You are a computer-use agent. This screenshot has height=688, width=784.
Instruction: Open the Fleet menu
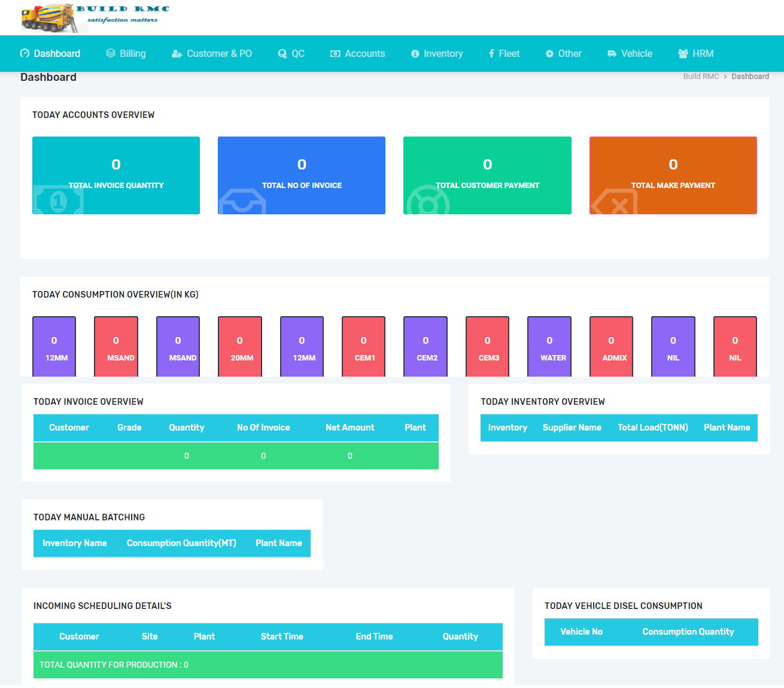click(504, 54)
